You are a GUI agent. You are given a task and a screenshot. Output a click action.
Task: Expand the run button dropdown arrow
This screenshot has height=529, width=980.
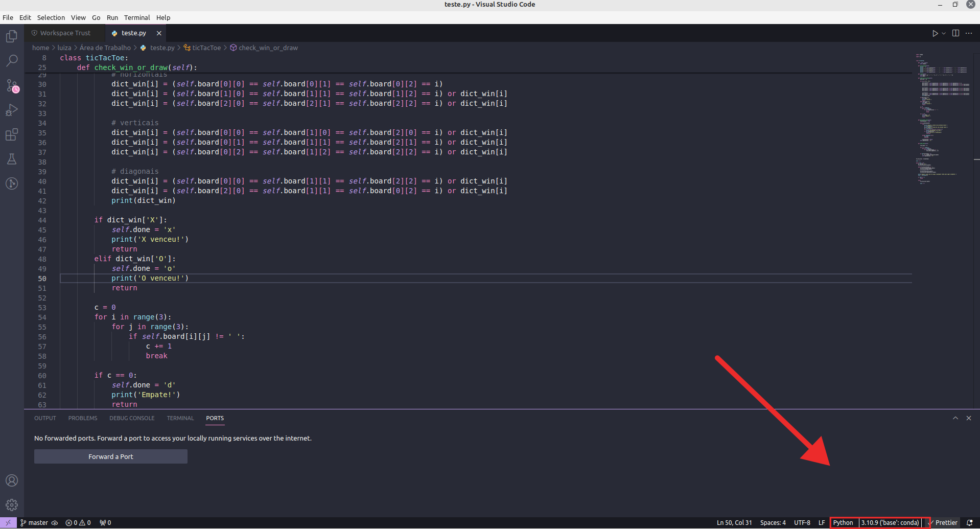[x=943, y=33]
